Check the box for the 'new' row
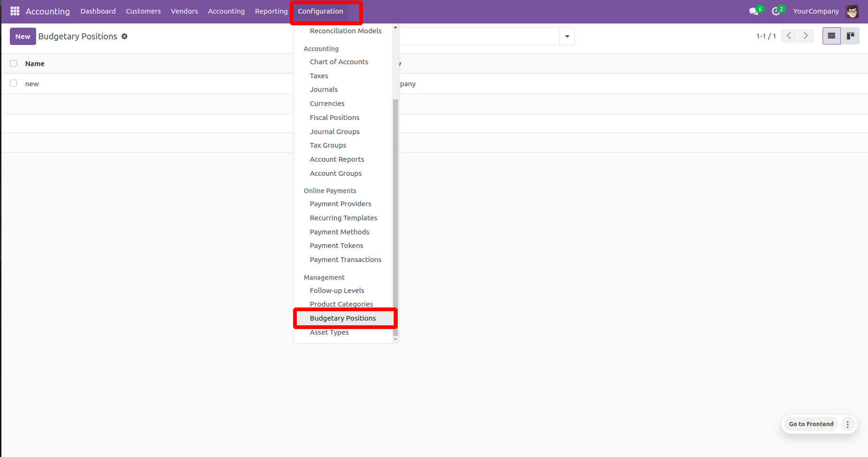The height and width of the screenshot is (457, 868). pos(14,83)
